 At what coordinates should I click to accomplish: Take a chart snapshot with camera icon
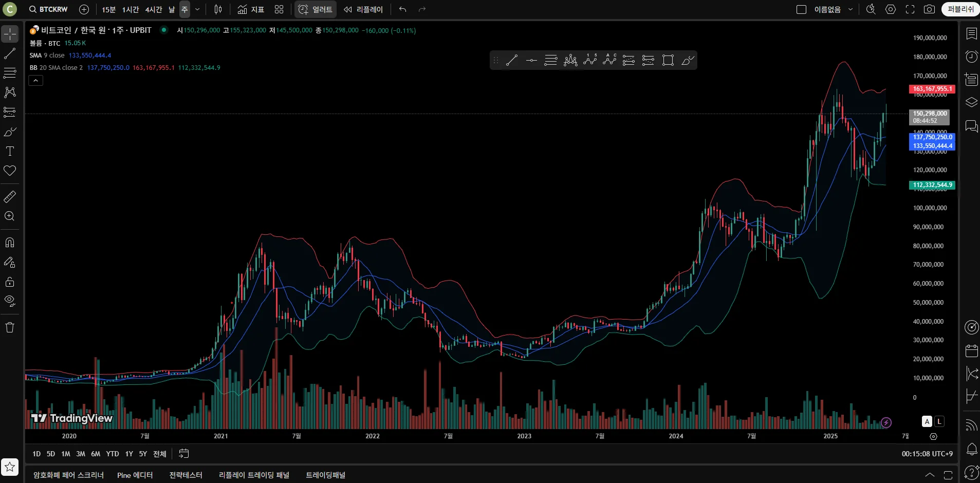click(x=929, y=9)
